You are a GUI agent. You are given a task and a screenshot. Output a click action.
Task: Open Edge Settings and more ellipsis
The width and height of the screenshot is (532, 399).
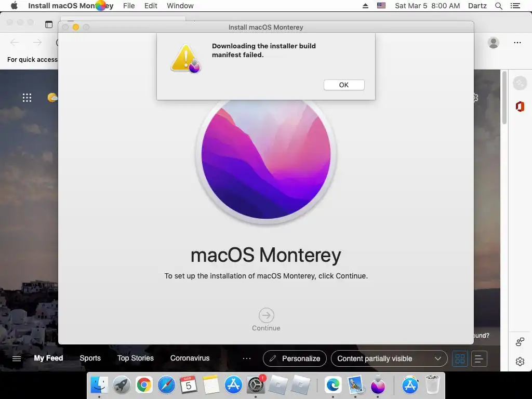click(x=517, y=43)
